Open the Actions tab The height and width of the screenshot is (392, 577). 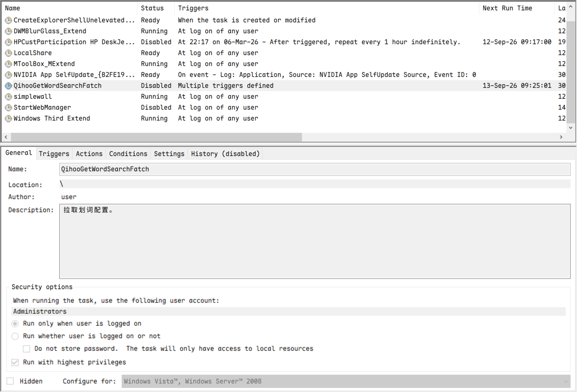pyautogui.click(x=89, y=154)
